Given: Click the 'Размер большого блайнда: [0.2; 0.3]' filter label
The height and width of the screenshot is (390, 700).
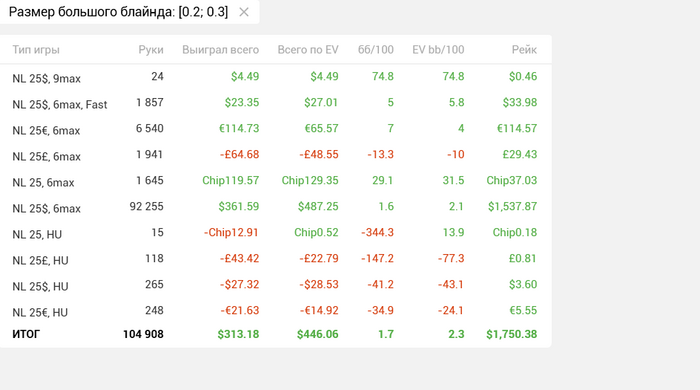Looking at the screenshot, I should coord(118,12).
